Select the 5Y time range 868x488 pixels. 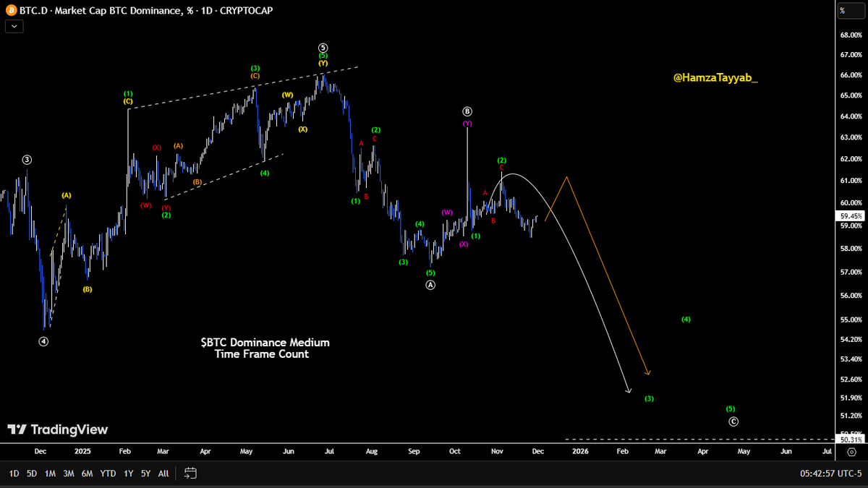click(x=146, y=474)
